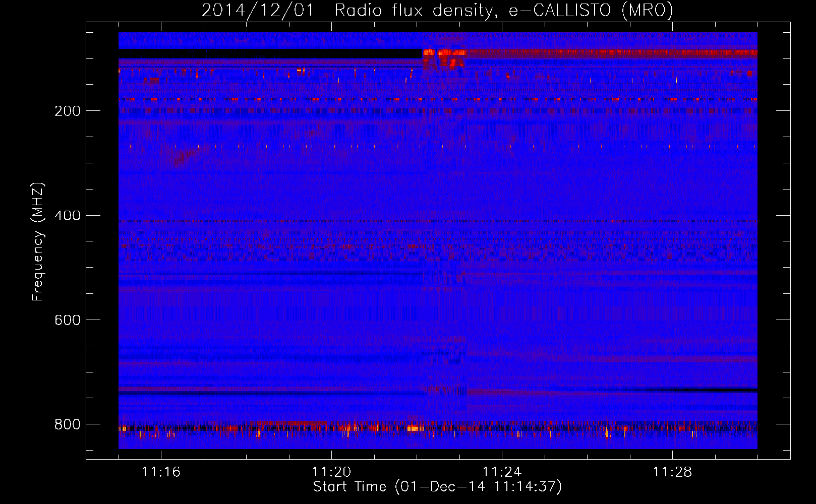Image resolution: width=816 pixels, height=504 pixels.
Task: Click the faint drifting feature near 11:16, 300 MHz
Action: [183, 156]
